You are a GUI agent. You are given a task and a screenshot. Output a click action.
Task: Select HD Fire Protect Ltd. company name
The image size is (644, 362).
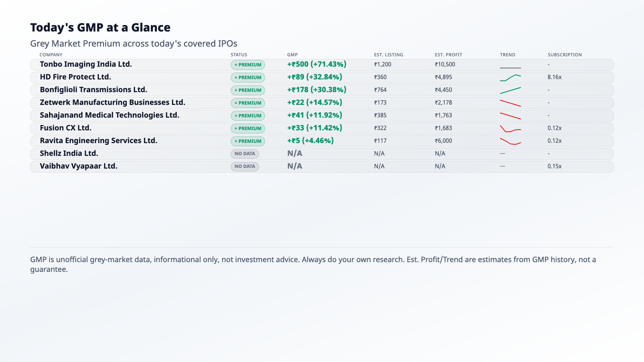coord(75,77)
